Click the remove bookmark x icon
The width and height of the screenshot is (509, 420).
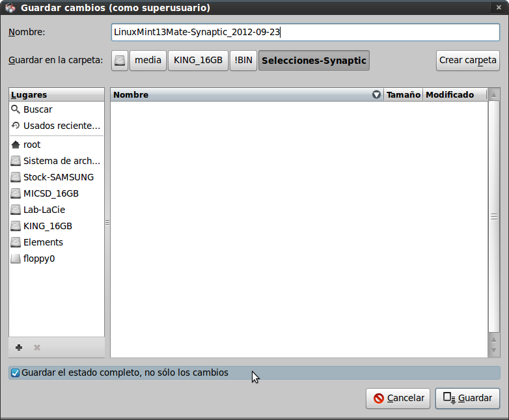37,348
